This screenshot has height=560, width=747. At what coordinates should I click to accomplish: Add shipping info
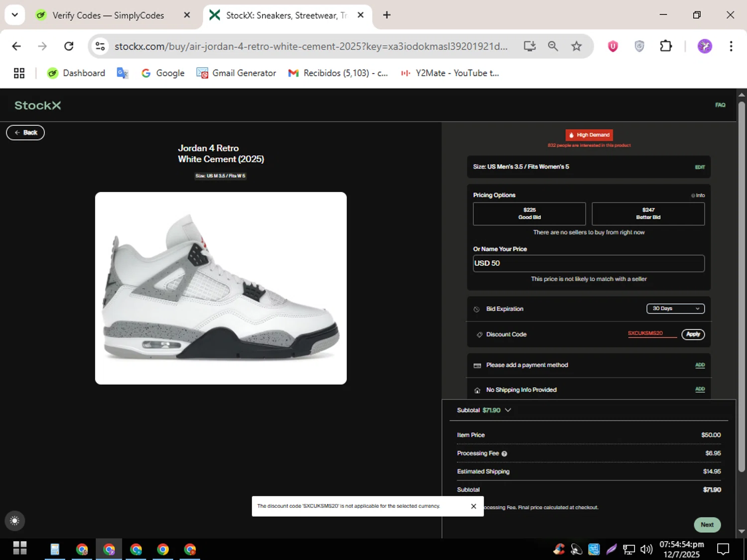click(700, 389)
